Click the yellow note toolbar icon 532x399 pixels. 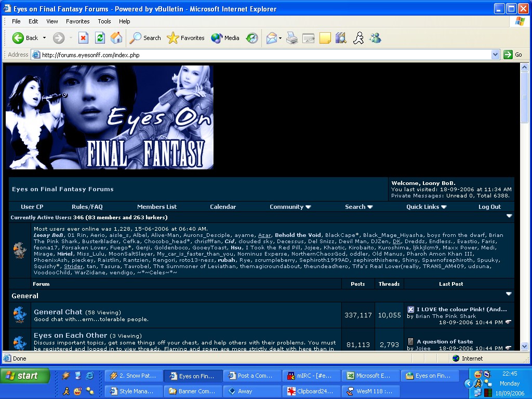click(325, 38)
